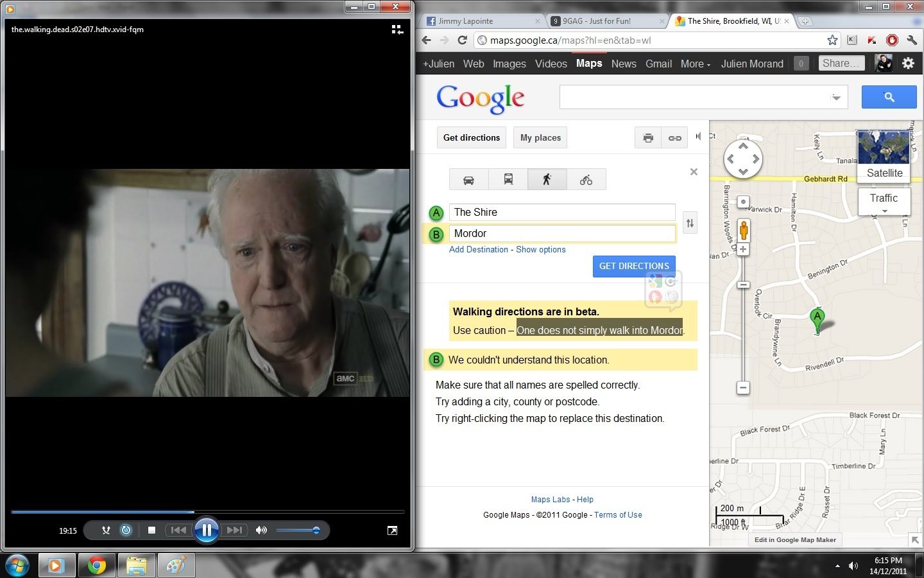The height and width of the screenshot is (578, 924).
Task: Select walking directions mode icon
Action: [x=547, y=180]
